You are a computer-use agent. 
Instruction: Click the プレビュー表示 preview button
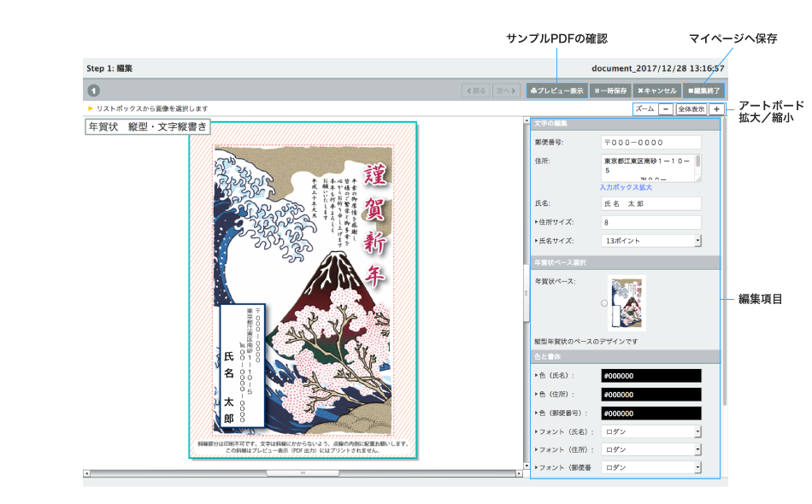tap(557, 91)
